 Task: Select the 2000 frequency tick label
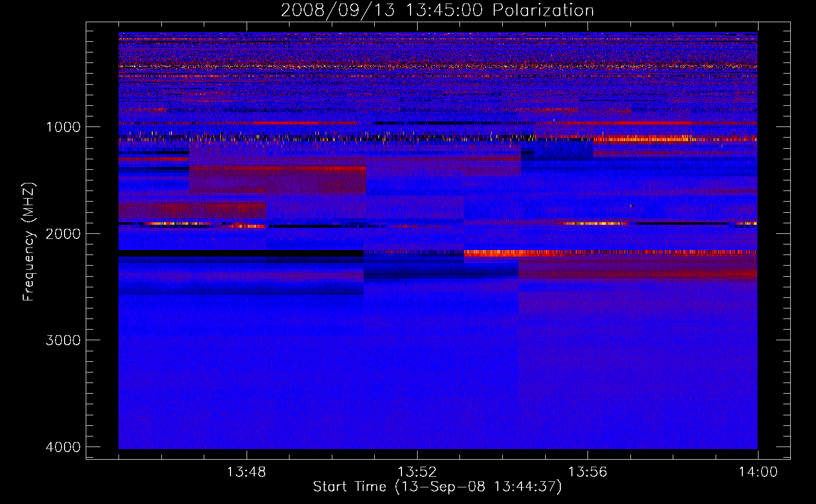pyautogui.click(x=63, y=233)
